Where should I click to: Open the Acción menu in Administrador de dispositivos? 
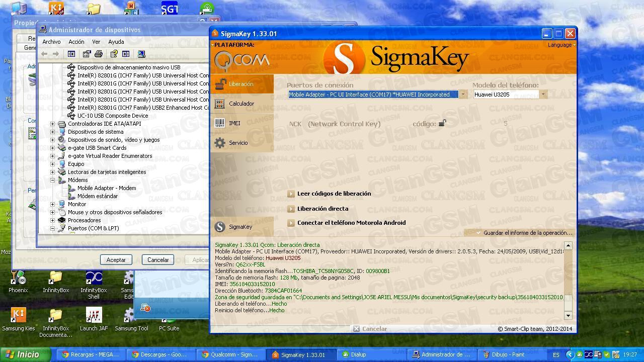coord(76,42)
